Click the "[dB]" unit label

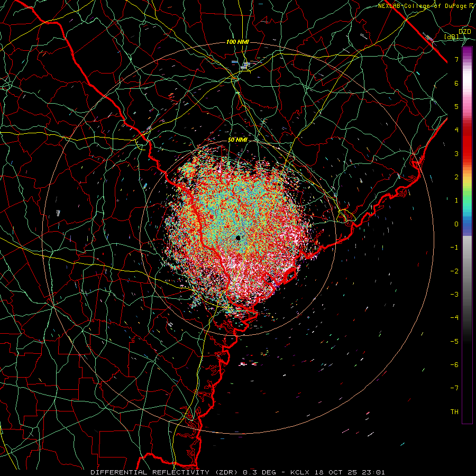[x=452, y=37]
